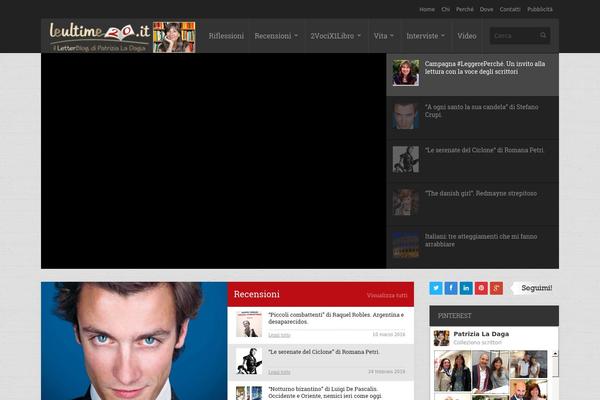Click the Pinterest widget scrollbar

coord(555,374)
